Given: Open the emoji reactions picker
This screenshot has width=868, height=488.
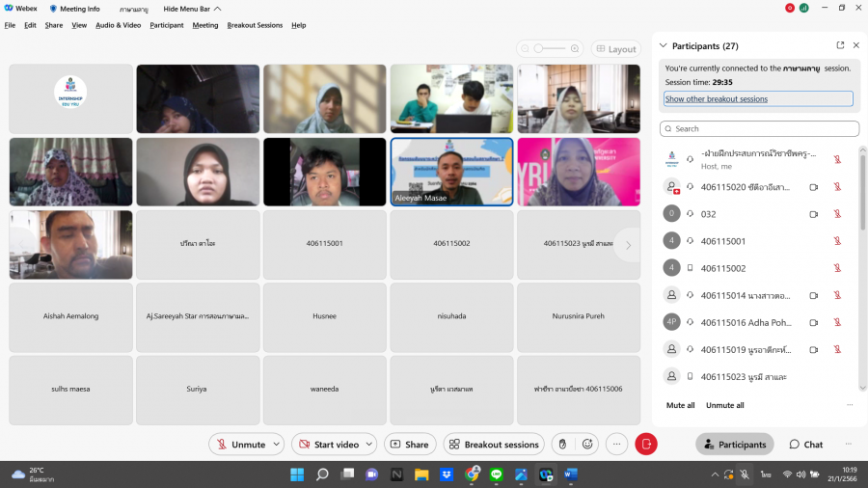Looking at the screenshot, I should [586, 445].
